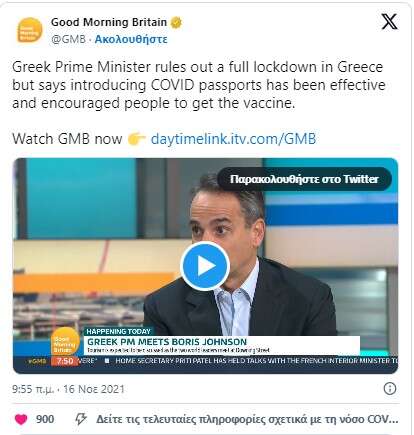The width and height of the screenshot is (414, 435).
Task: Like the tweet with the heart icon
Action: click(x=21, y=419)
